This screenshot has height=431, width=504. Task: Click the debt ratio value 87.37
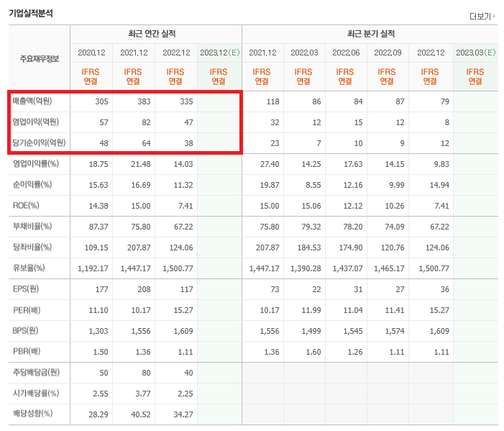[98, 227]
